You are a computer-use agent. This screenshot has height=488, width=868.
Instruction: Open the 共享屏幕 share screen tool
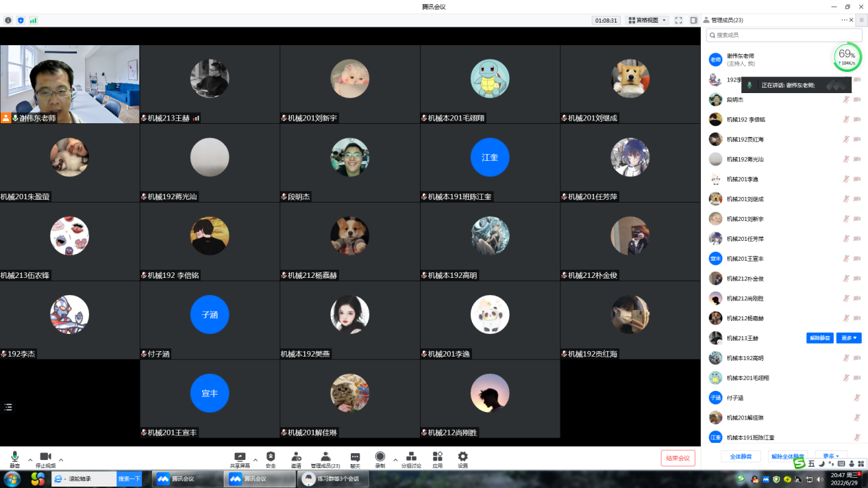[240, 459]
